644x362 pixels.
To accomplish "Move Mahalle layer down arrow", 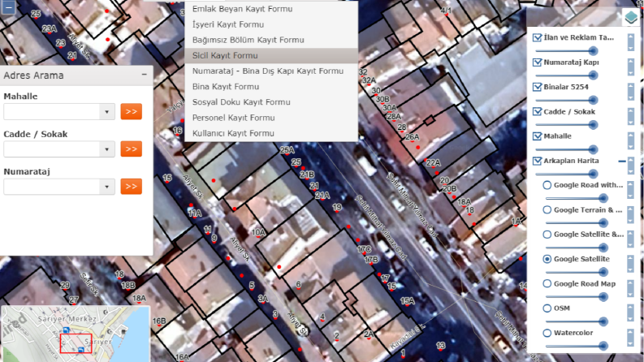I will click(631, 146).
